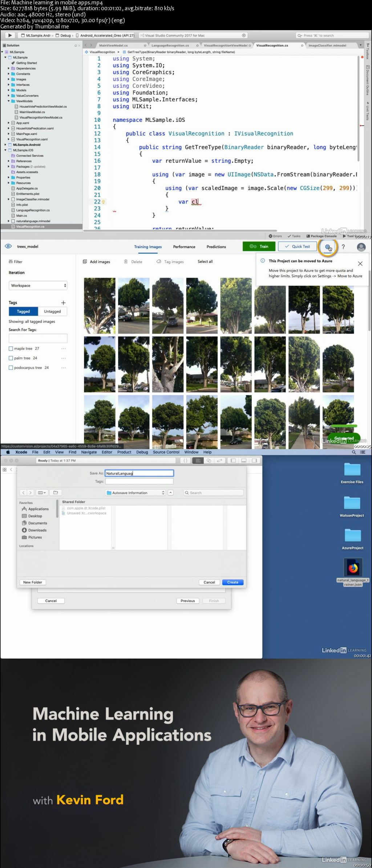Collapse the ViewModels folder
This screenshot has height=868, width=372.
point(9,101)
